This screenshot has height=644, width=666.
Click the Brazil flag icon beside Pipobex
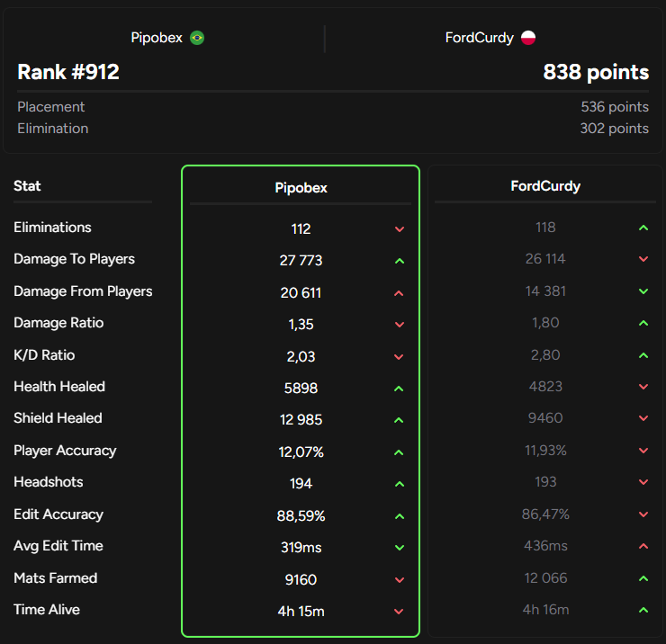click(x=197, y=38)
